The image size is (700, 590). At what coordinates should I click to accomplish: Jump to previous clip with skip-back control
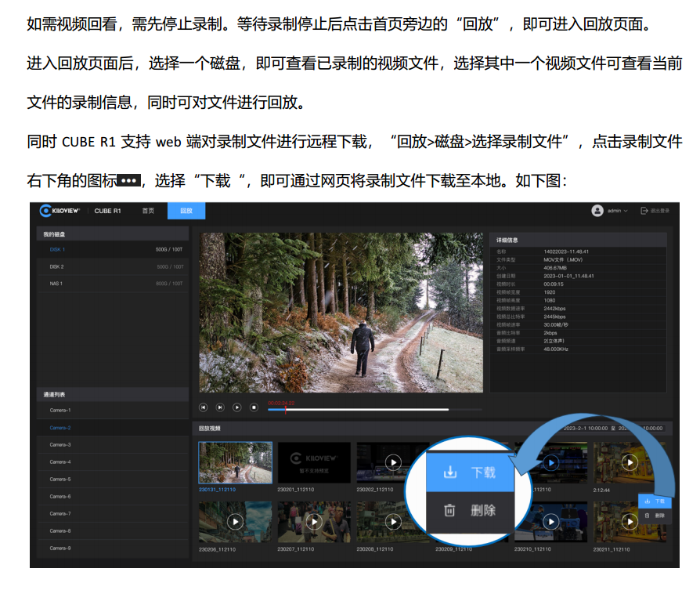(203, 407)
